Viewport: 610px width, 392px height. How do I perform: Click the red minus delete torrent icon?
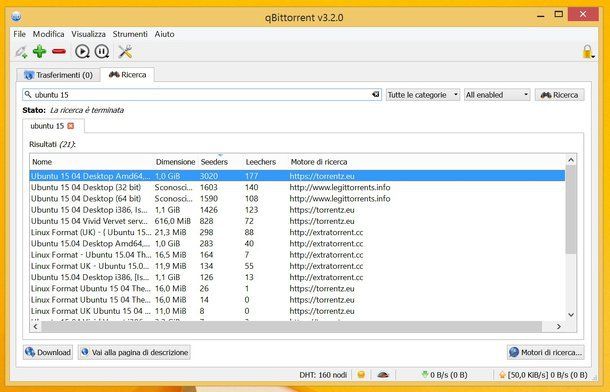pyautogui.click(x=59, y=51)
